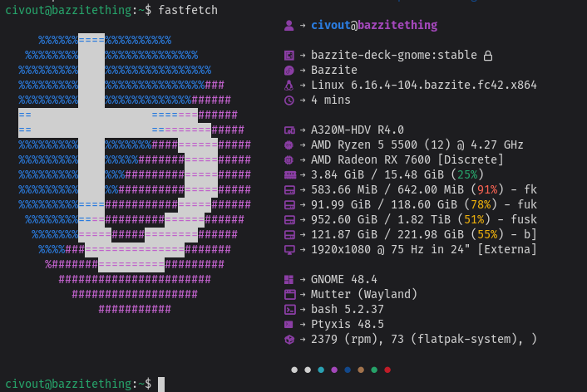
Task: Click the disk icon beside 583.66 MiB
Action: pos(289,190)
